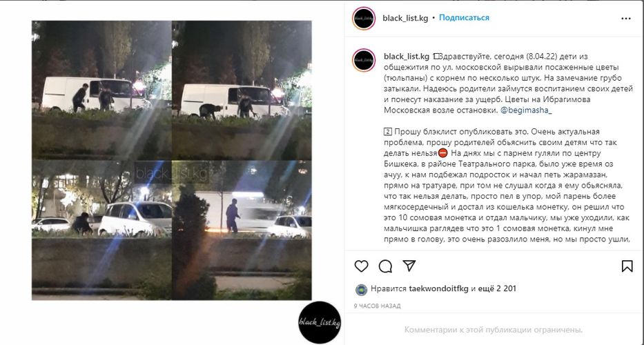Click top-right photo of person bending
This screenshot has width=644, height=345.
tap(242, 90)
